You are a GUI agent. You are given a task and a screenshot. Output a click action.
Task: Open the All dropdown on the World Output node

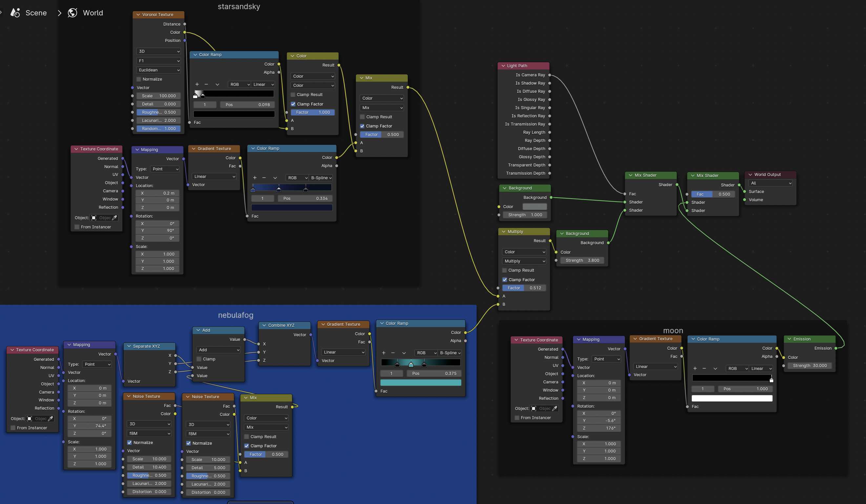771,183
